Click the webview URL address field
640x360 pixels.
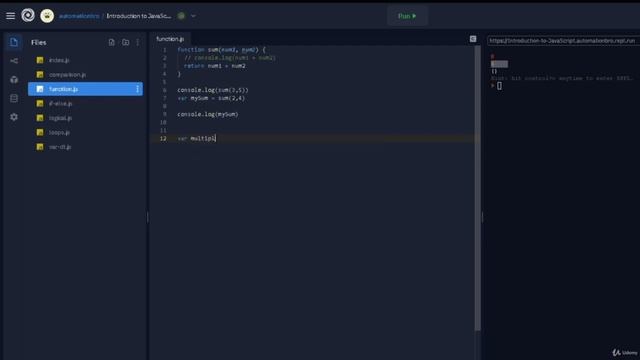pyautogui.click(x=563, y=40)
